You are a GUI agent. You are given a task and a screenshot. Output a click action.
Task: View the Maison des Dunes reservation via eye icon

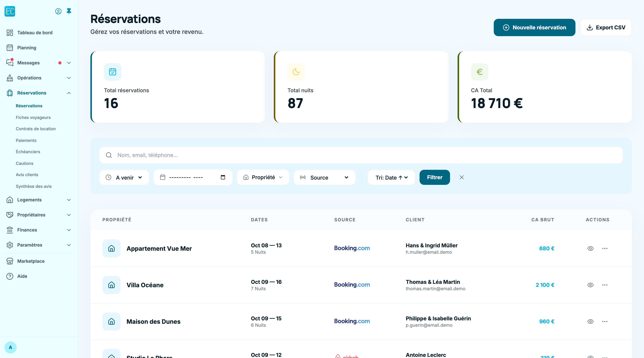[591, 321]
